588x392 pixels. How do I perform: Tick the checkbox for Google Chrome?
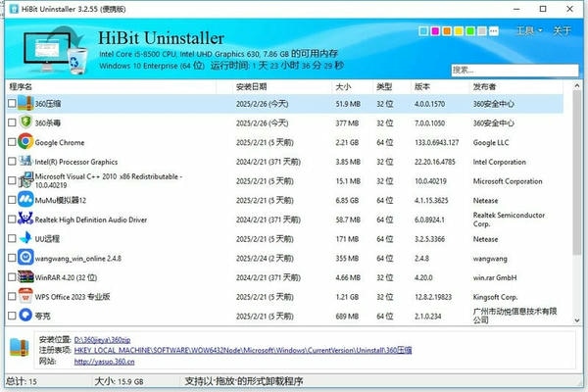12,142
